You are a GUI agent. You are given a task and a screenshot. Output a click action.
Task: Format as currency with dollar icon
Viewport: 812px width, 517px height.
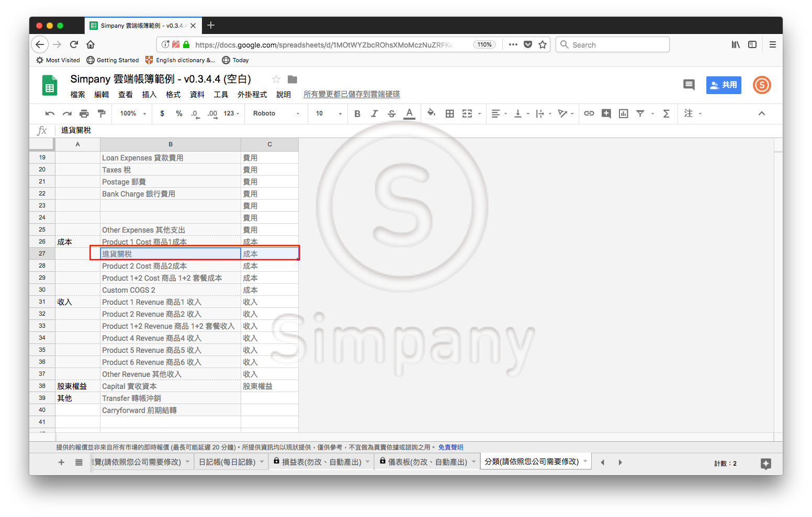(x=162, y=113)
